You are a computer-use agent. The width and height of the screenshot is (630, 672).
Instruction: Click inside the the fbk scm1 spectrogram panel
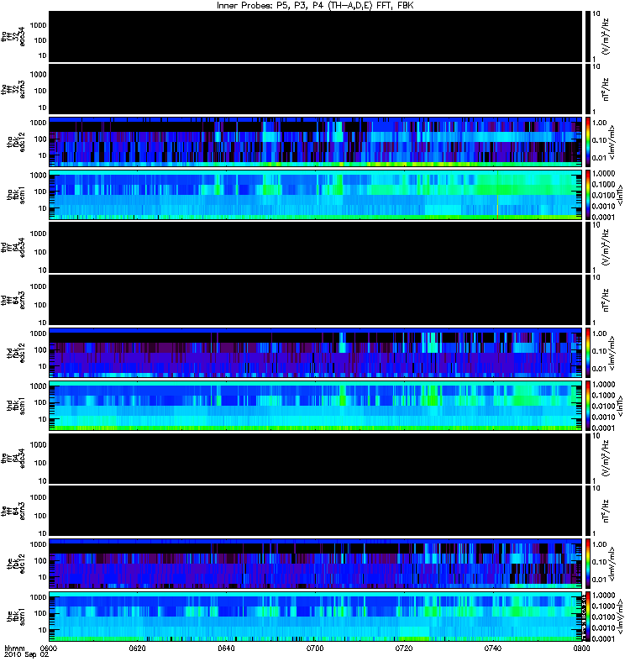click(x=315, y=617)
